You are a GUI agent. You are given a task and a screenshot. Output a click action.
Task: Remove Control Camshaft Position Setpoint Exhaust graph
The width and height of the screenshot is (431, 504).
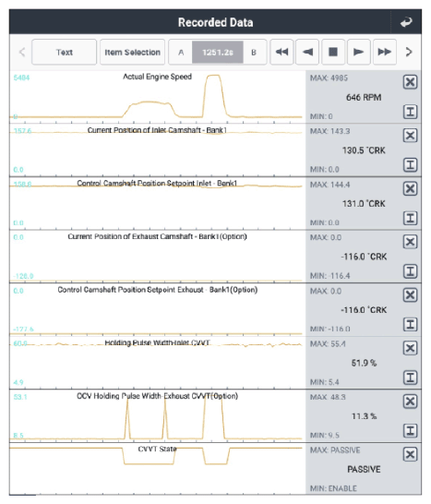410,294
